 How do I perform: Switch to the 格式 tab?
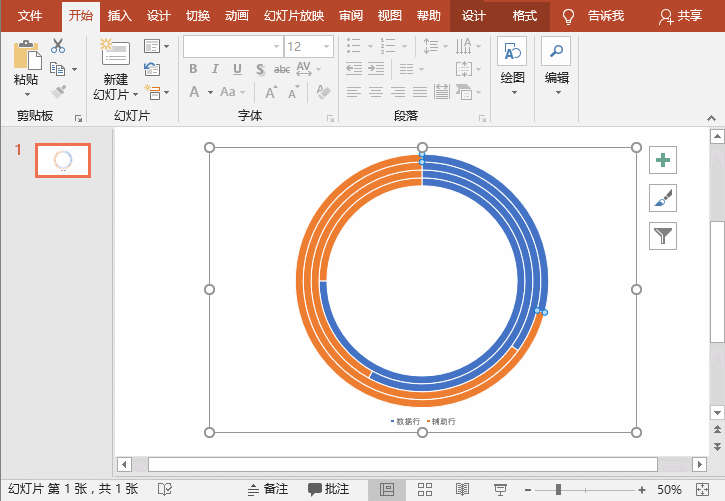[x=524, y=16]
